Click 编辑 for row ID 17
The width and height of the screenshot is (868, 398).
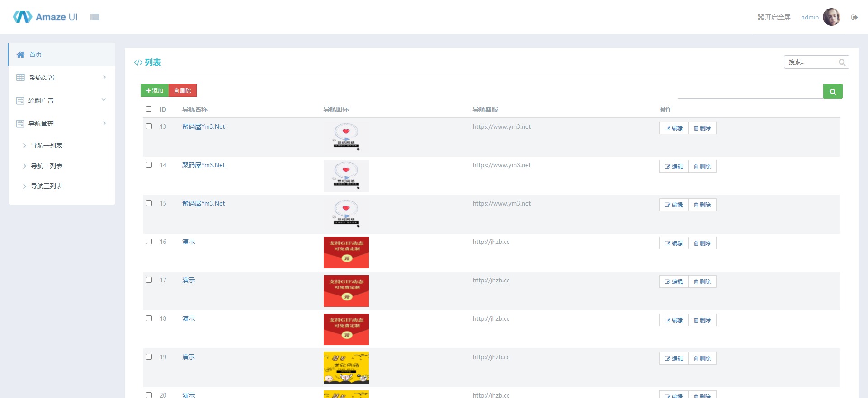click(674, 281)
